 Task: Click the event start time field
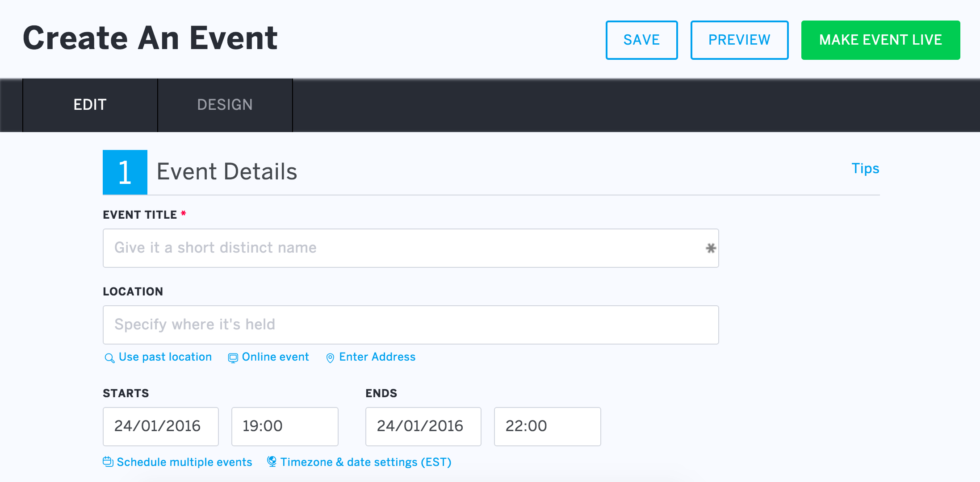(x=282, y=428)
